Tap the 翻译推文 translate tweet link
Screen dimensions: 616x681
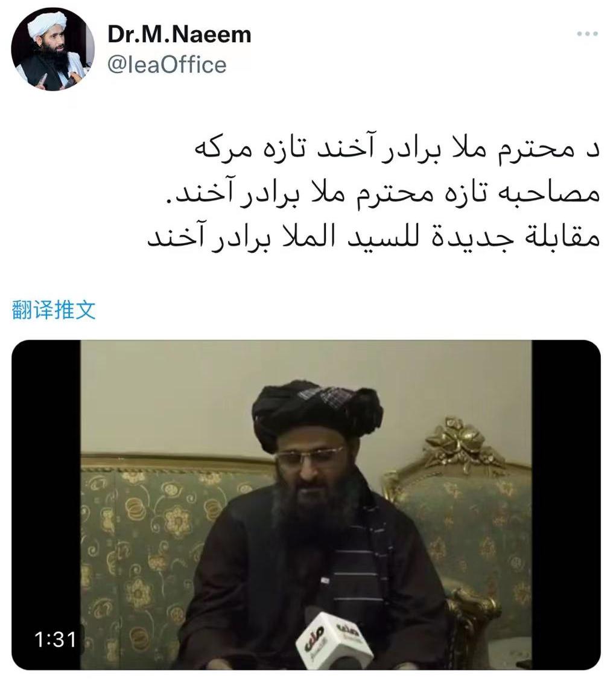pyautogui.click(x=54, y=310)
